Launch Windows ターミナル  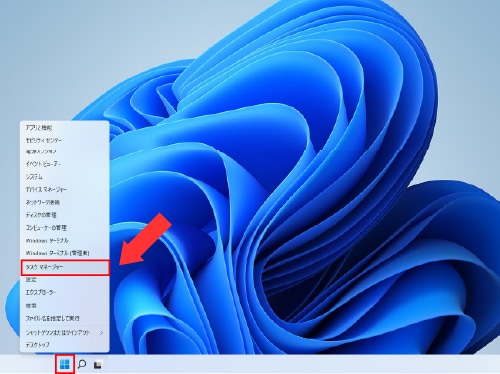[x=65, y=240]
